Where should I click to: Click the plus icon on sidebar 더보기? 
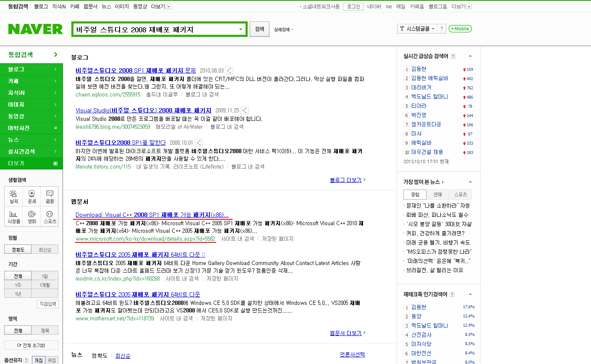[x=55, y=164]
